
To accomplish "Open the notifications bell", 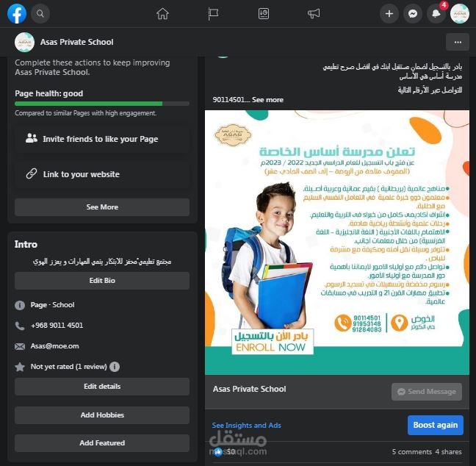I will click(x=436, y=14).
